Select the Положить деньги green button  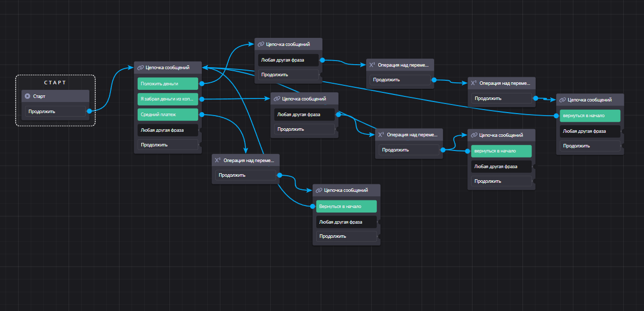pos(168,84)
